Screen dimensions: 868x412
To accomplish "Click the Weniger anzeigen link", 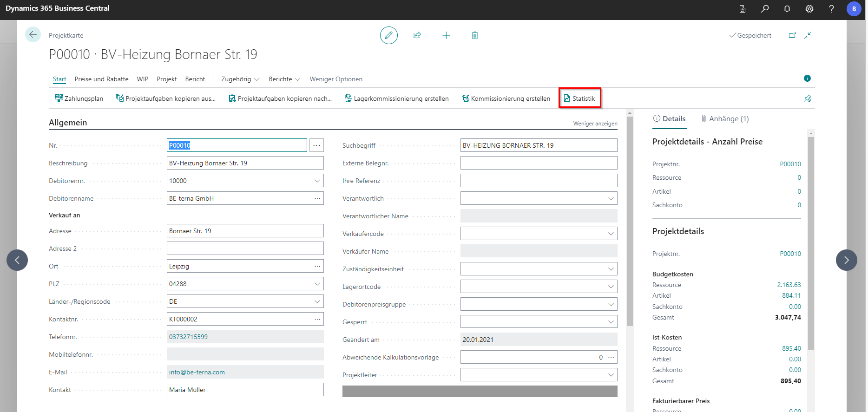I will (595, 124).
